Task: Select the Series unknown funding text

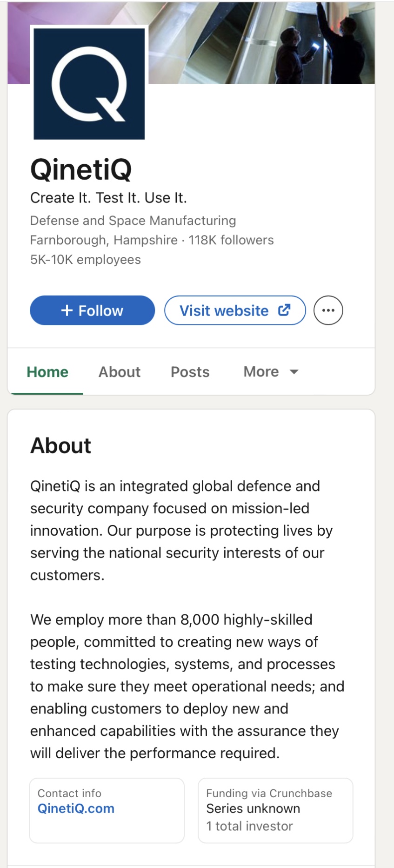Action: pos(253,809)
